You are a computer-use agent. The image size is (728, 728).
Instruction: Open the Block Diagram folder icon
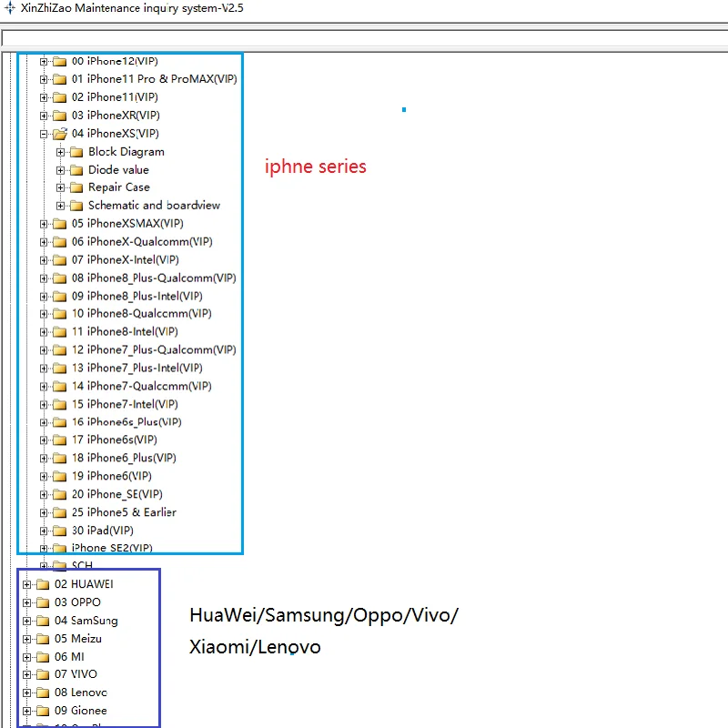click(76, 151)
